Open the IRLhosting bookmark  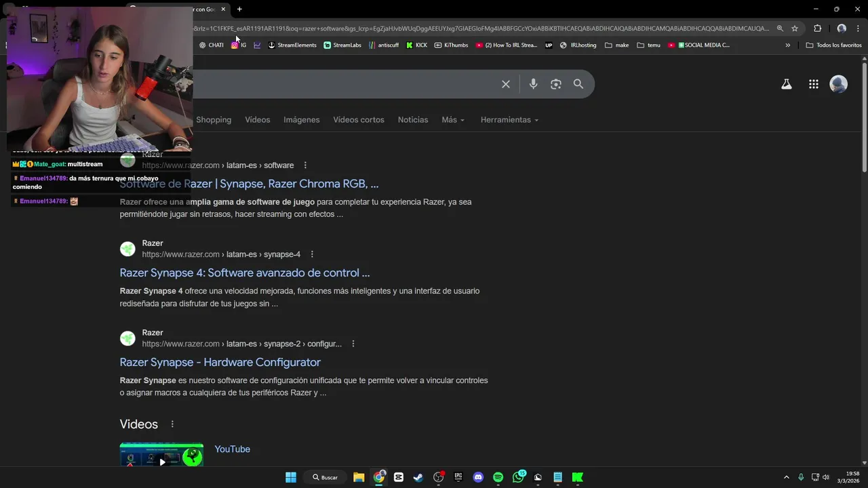pos(578,45)
